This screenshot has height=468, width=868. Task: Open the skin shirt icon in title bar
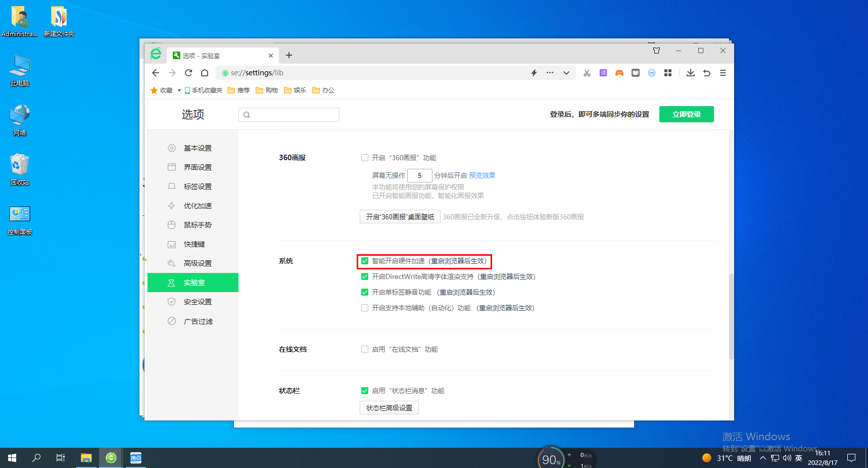click(657, 51)
